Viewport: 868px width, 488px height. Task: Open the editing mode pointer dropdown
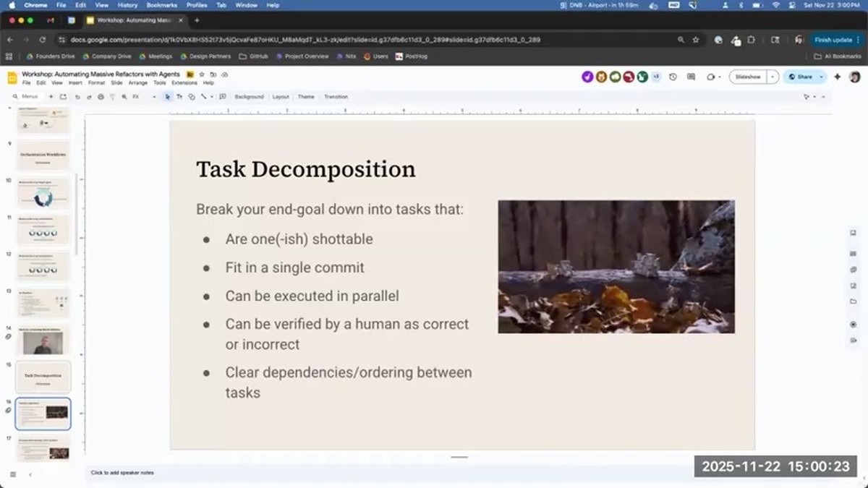click(x=810, y=97)
